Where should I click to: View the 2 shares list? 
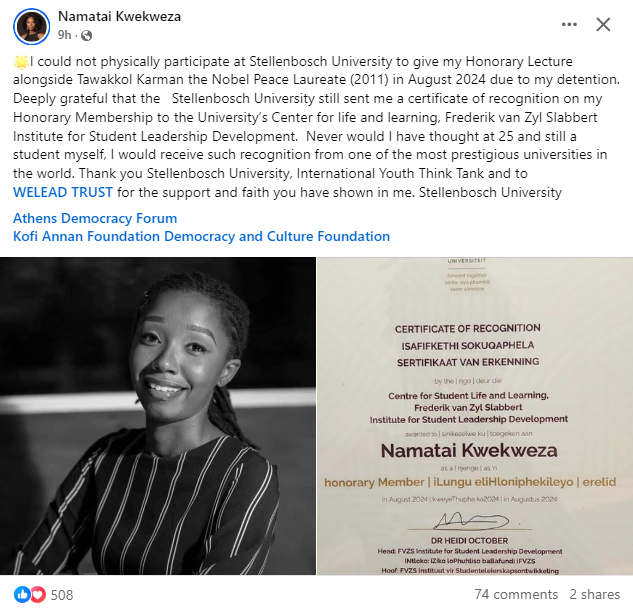(595, 594)
